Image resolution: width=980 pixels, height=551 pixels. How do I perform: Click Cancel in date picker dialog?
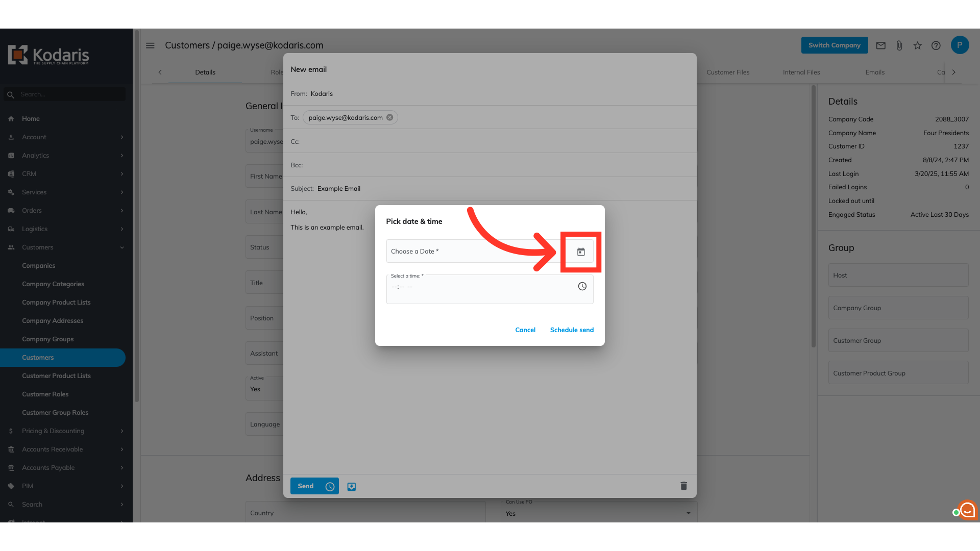[525, 330]
